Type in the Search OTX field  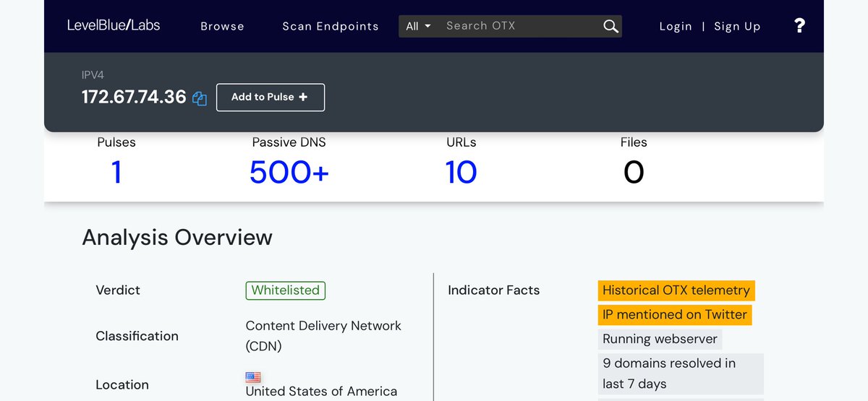(517, 26)
